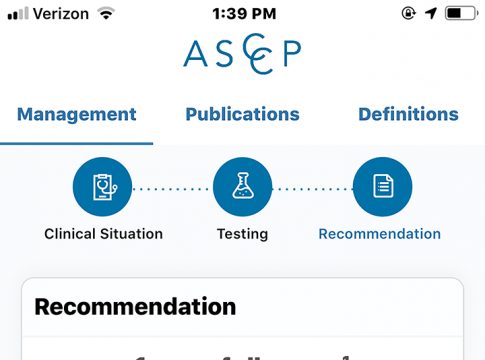
Task: Tap the location services arrow icon
Action: (430, 14)
